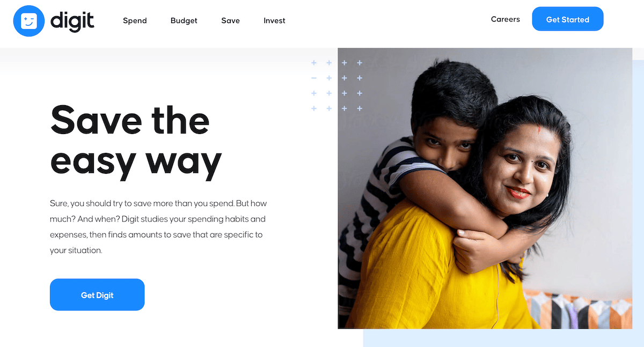The width and height of the screenshot is (644, 347).
Task: Click the Get Started button
Action: pos(568,19)
